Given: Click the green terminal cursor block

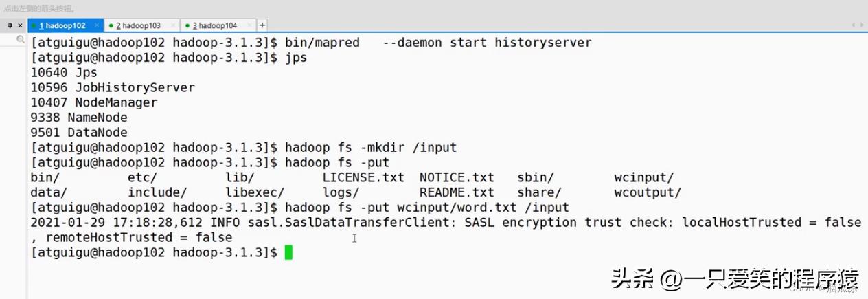Looking at the screenshot, I should [288, 252].
